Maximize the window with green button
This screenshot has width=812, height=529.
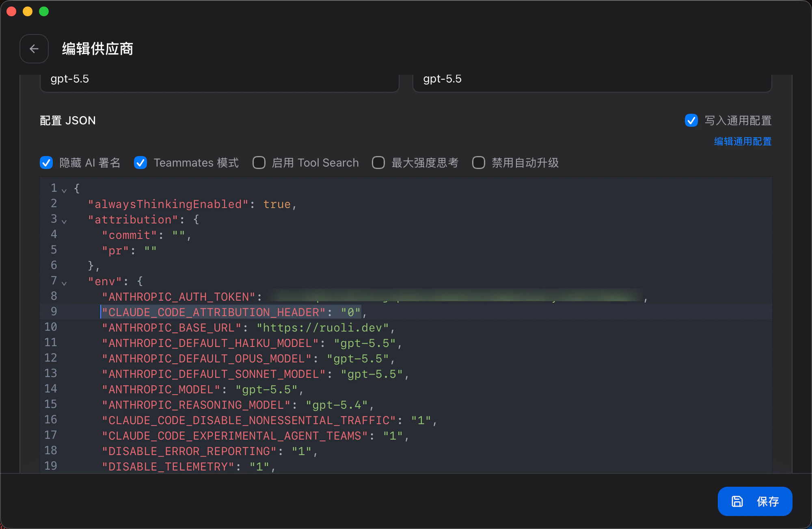coord(44,11)
